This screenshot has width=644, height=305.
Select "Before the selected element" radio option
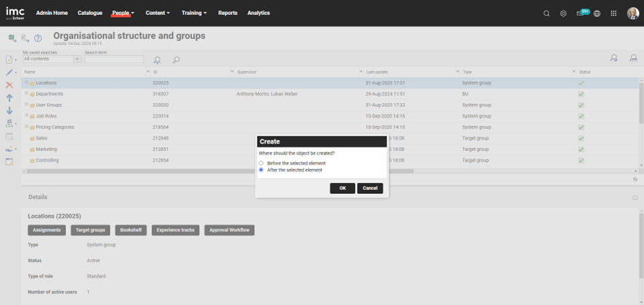click(x=261, y=163)
